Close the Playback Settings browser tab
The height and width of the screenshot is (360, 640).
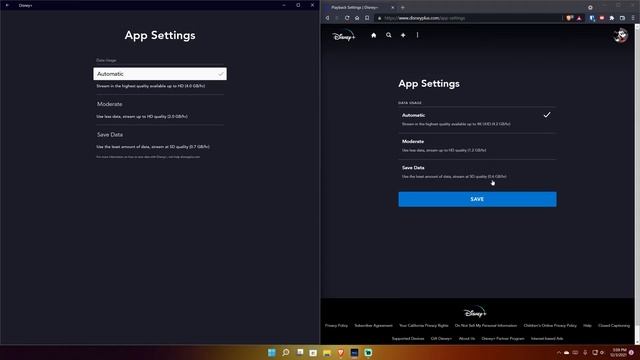point(392,7)
